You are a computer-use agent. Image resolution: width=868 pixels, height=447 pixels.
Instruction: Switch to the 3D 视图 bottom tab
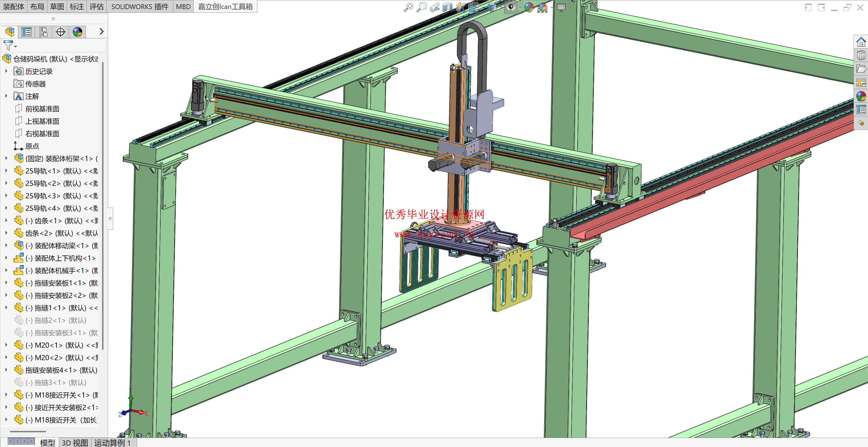(x=75, y=443)
